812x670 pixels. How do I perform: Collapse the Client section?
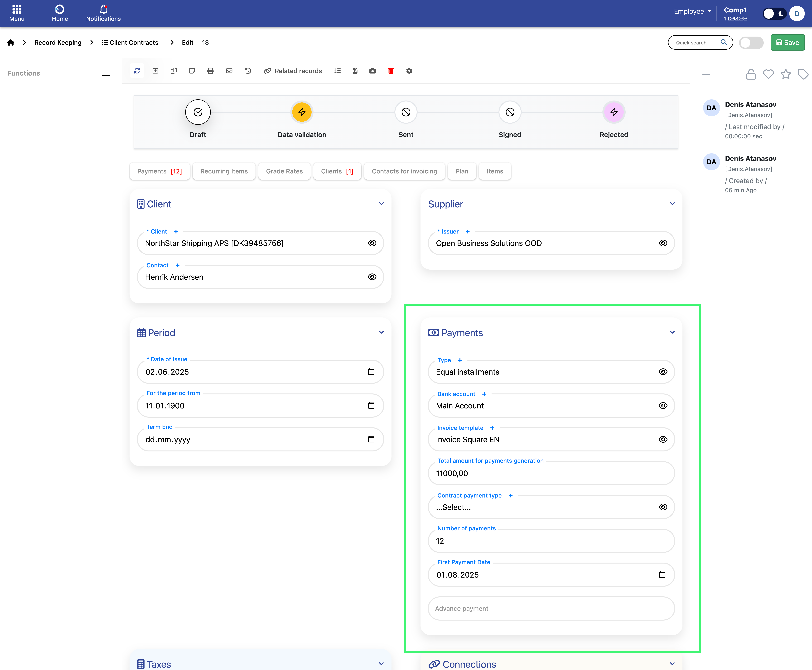382,204
